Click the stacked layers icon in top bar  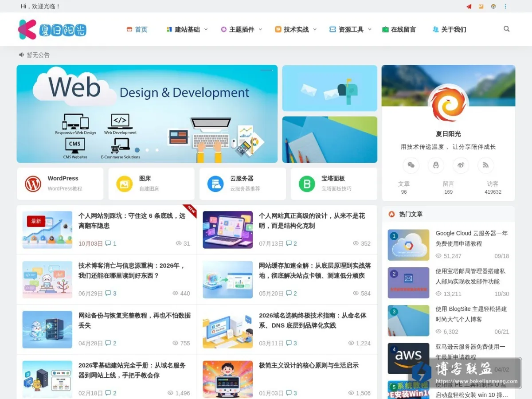pyautogui.click(x=493, y=6)
